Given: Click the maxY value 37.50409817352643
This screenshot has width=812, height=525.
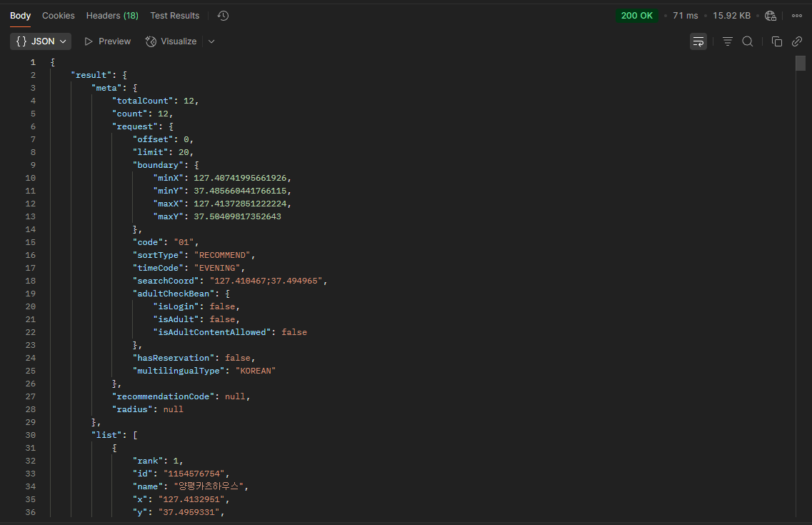Looking at the screenshot, I should click(x=237, y=216).
